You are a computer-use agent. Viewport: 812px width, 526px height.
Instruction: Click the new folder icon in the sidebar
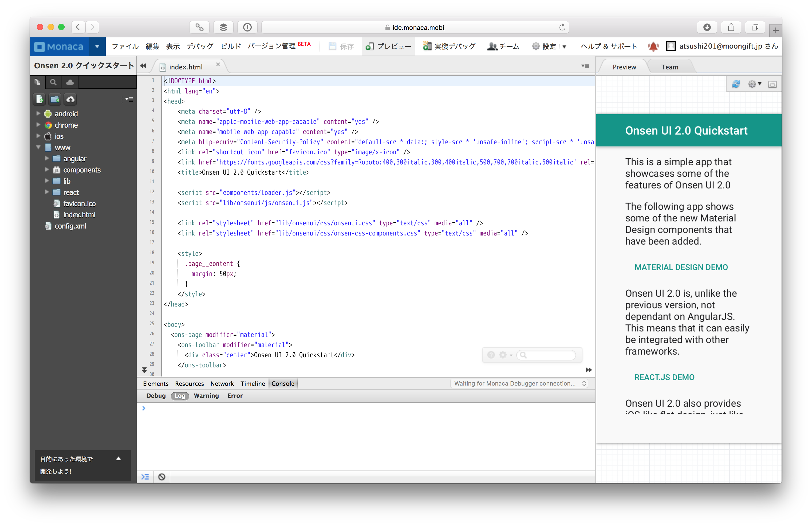[55, 99]
